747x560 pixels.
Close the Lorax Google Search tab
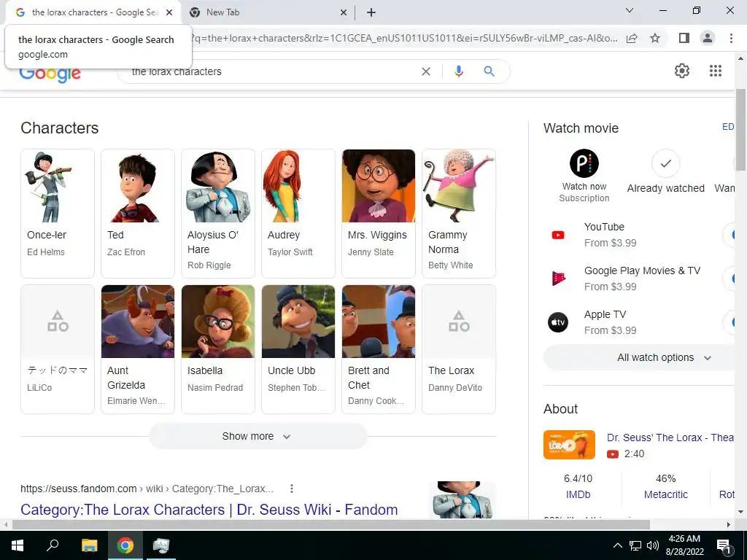[169, 12]
